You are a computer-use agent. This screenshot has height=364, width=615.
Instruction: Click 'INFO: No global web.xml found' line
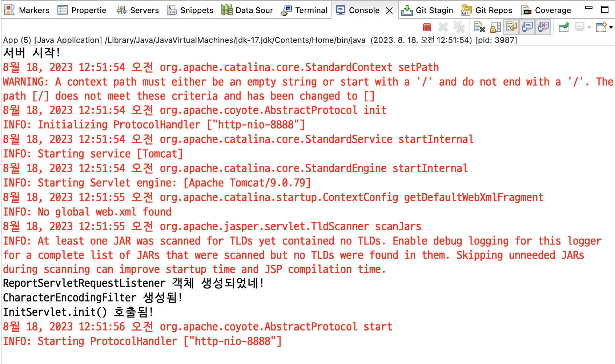click(87, 212)
